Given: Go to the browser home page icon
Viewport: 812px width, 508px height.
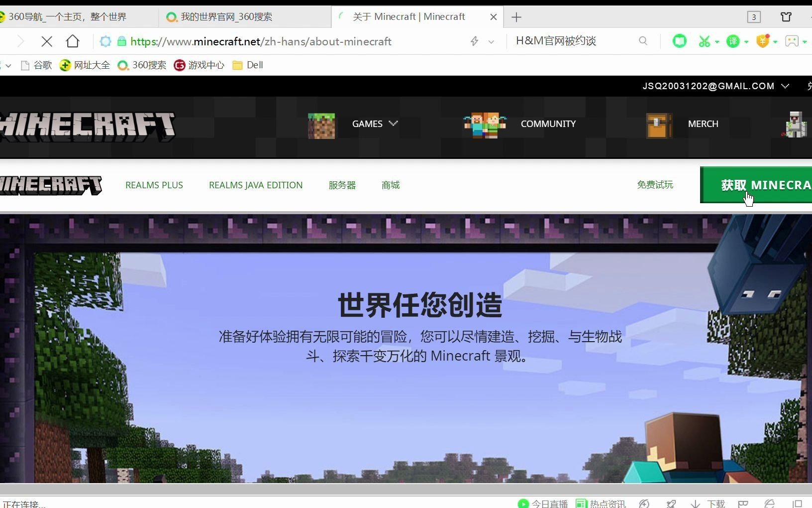Looking at the screenshot, I should click(73, 41).
